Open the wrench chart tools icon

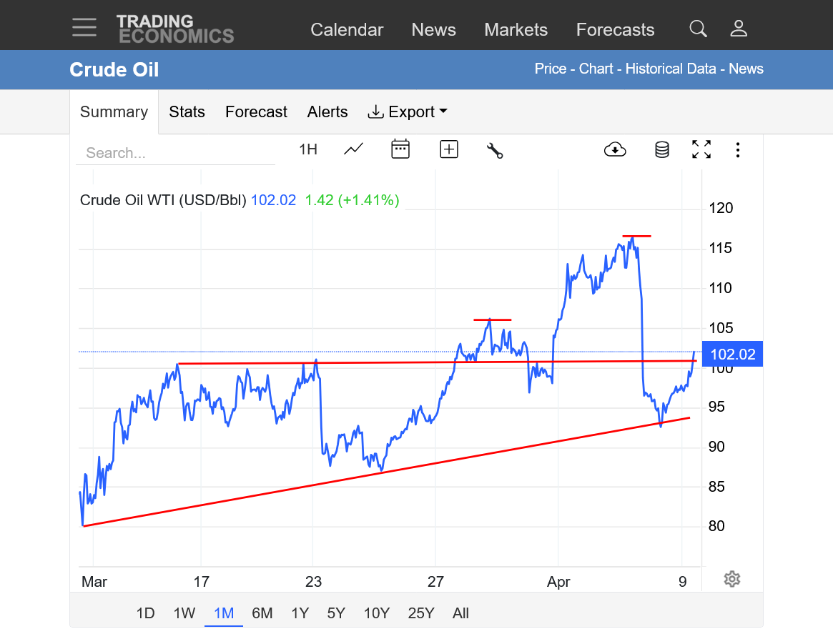(x=495, y=150)
